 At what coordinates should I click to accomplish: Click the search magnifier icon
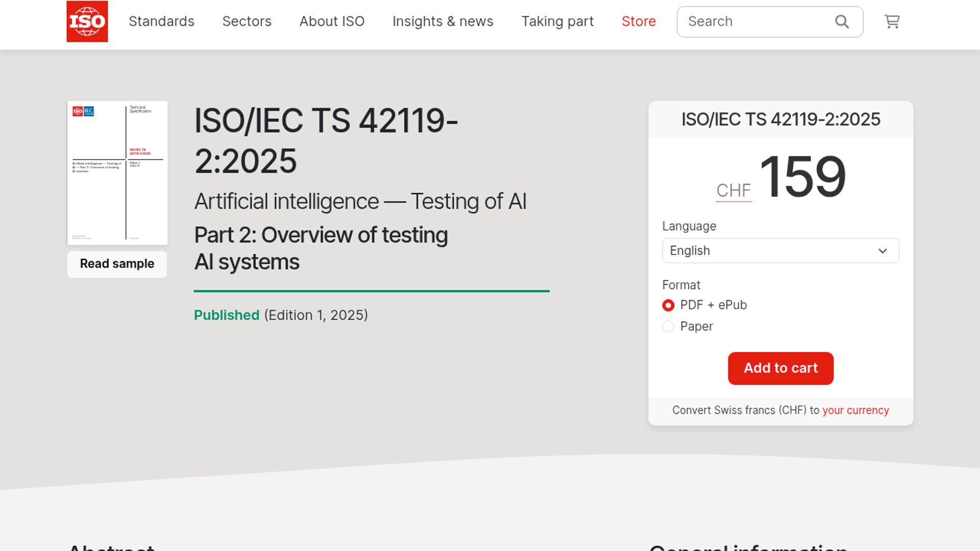(x=842, y=21)
